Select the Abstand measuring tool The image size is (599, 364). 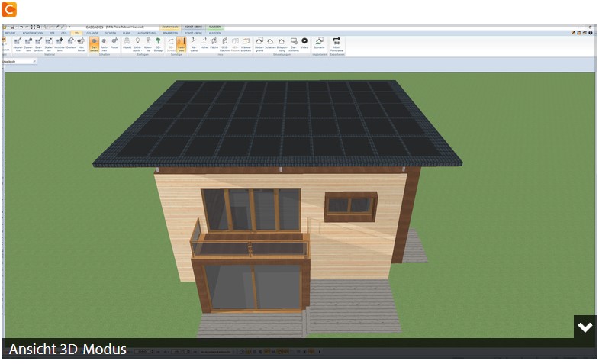(194, 44)
